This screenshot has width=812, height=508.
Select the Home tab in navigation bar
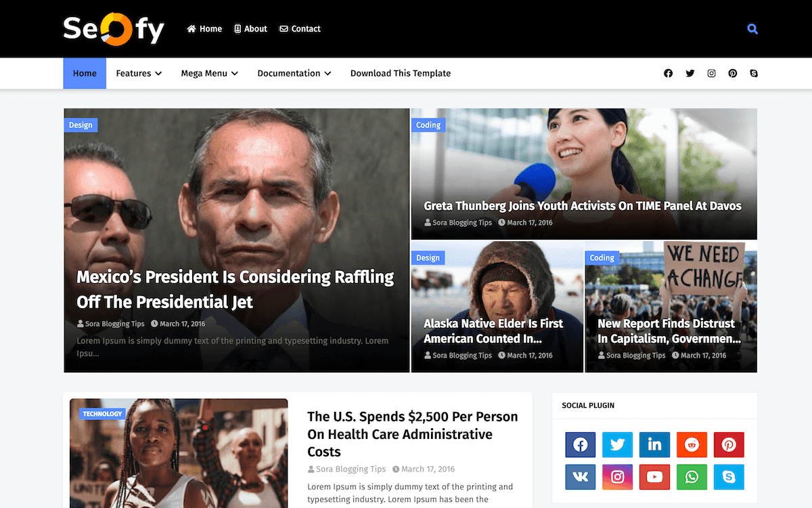tap(85, 73)
